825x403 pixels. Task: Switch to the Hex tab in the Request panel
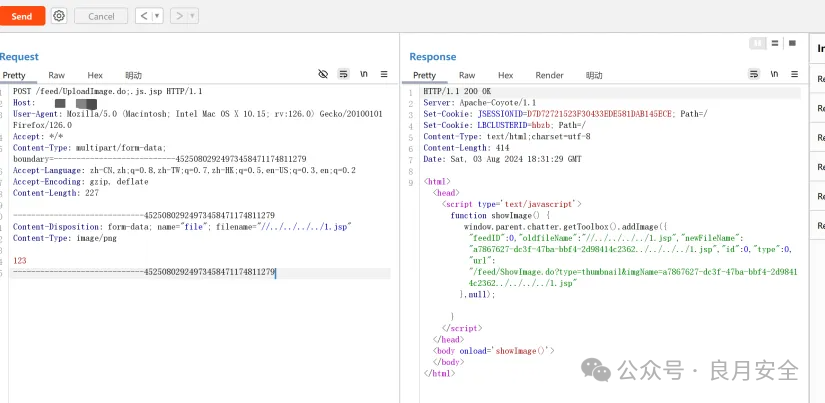[95, 75]
